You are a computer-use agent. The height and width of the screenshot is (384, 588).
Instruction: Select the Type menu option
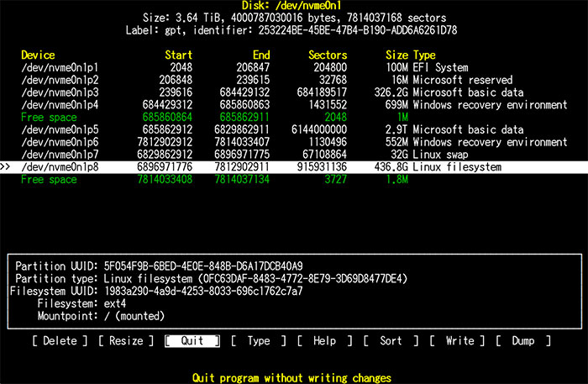(259, 341)
